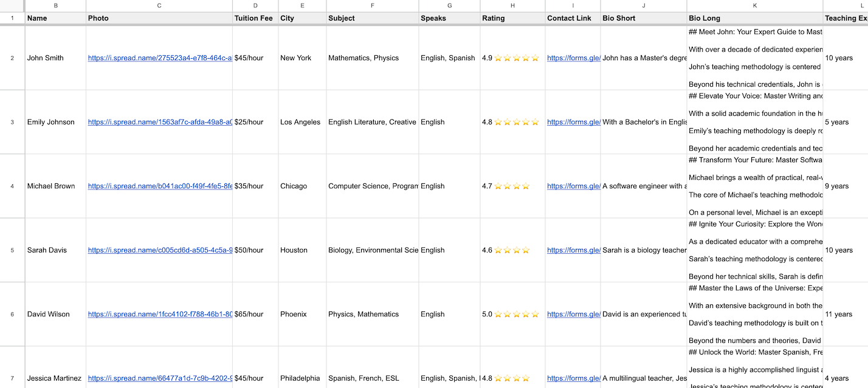Click the Name header cell
868x388 pixels.
pyautogui.click(x=56, y=18)
